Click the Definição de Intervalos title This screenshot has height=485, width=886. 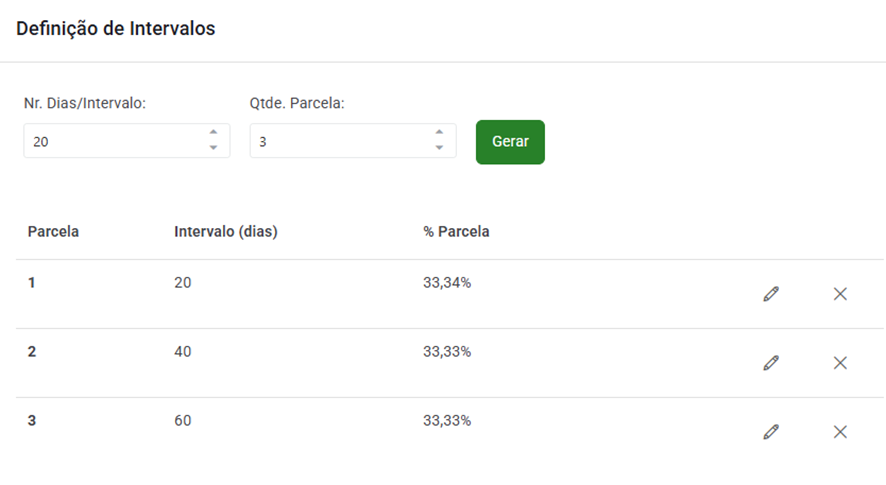[116, 28]
